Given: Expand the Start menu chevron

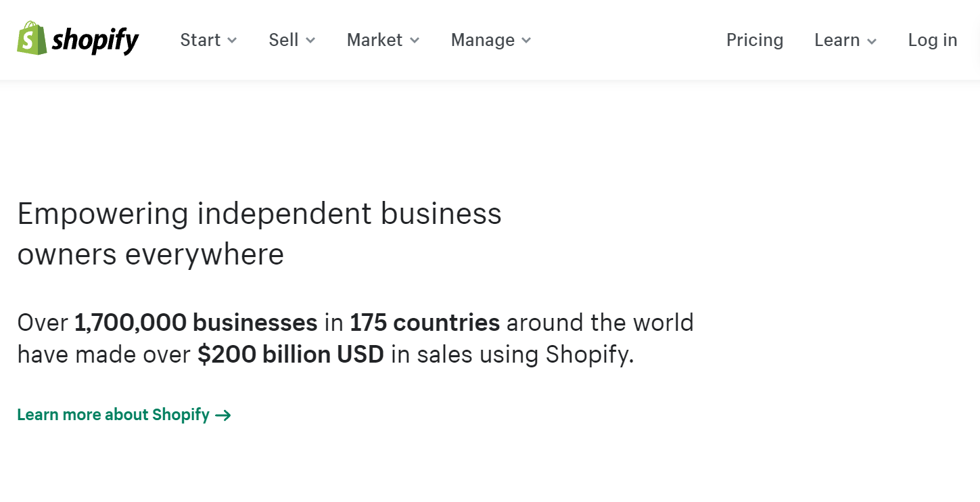Looking at the screenshot, I should click(x=232, y=41).
